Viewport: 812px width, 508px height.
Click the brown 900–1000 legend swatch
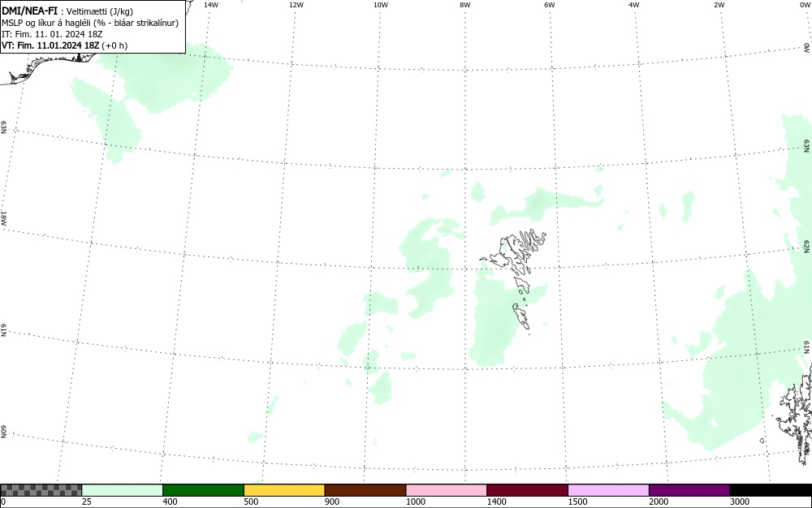click(365, 490)
